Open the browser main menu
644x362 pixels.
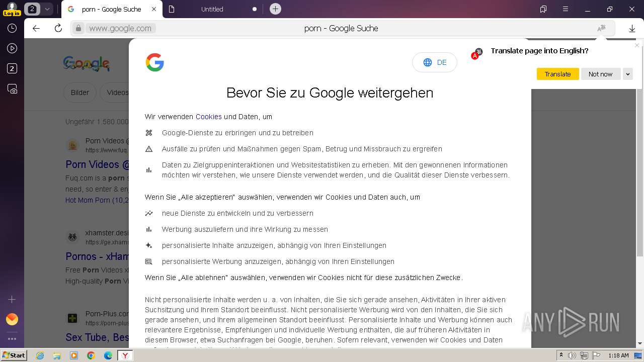pos(566,9)
